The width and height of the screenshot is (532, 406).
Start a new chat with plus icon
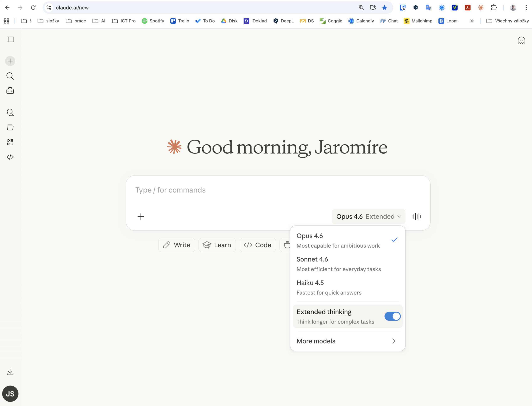[10, 61]
